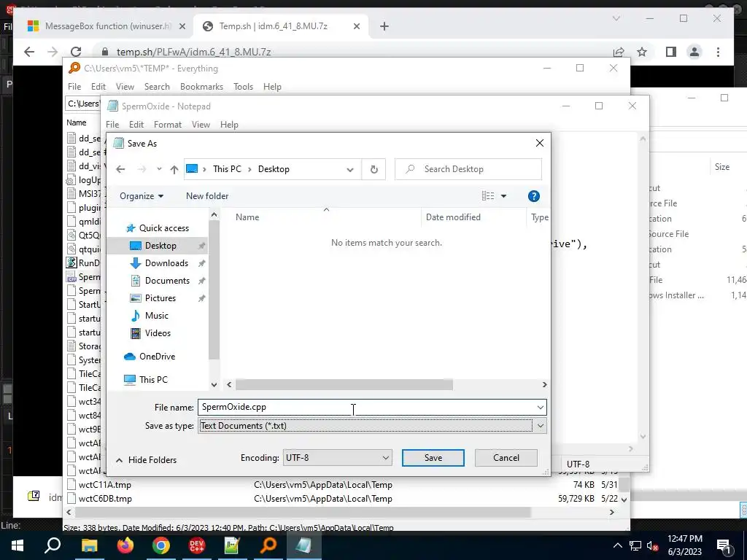Change view layout icon in Save As
The image size is (747, 560).
(x=488, y=196)
